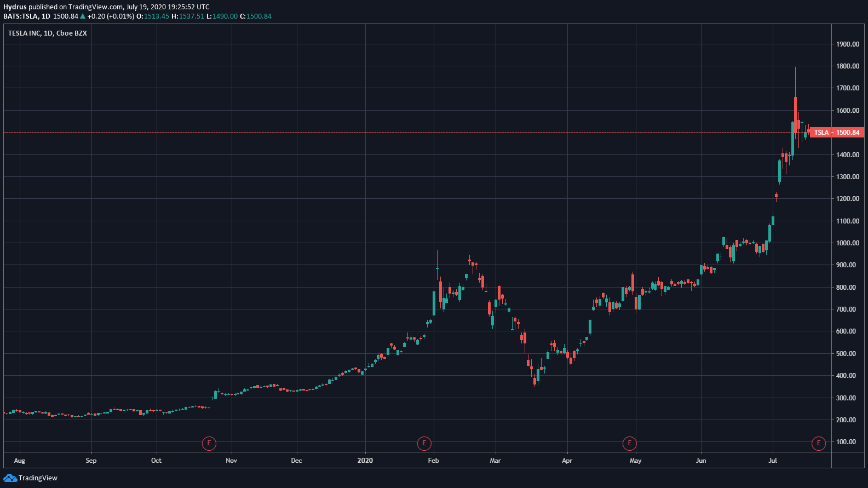Click the May label on time axis

tap(635, 461)
